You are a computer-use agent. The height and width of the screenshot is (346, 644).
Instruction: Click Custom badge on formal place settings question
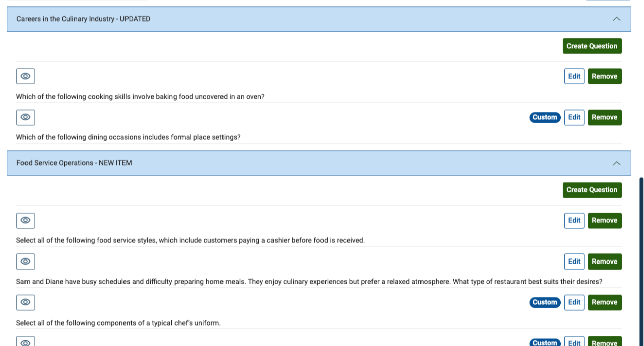coord(545,117)
